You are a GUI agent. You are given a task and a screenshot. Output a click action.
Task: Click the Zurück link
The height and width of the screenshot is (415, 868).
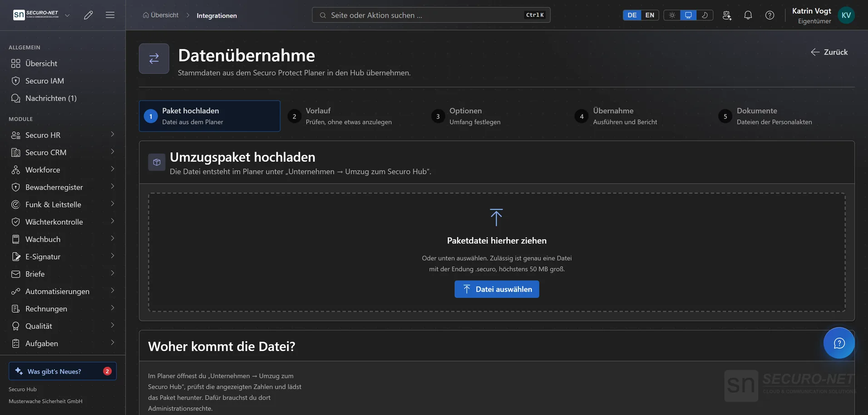[x=829, y=52]
